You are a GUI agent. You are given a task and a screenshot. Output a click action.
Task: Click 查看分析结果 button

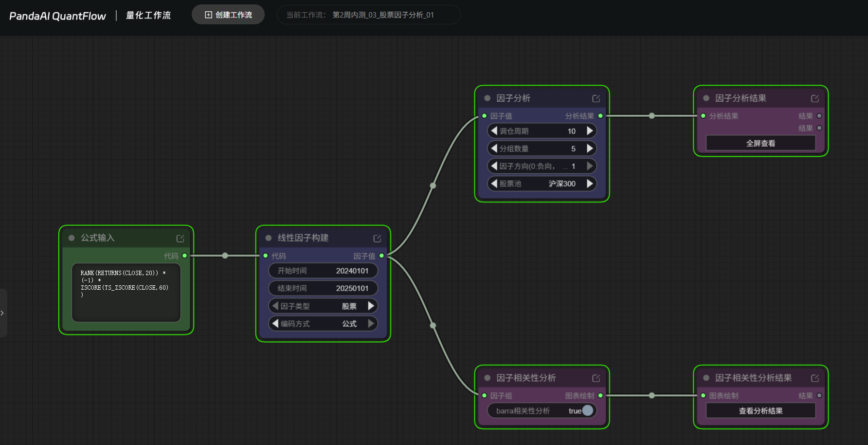click(760, 411)
